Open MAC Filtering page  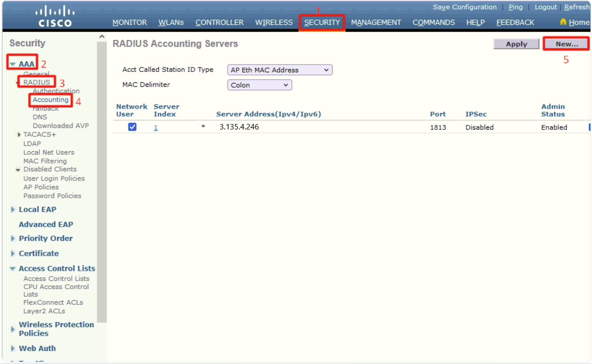[45, 161]
